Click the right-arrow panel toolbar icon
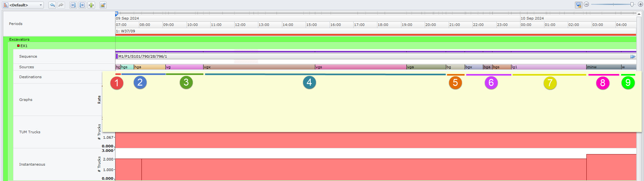 [82, 5]
